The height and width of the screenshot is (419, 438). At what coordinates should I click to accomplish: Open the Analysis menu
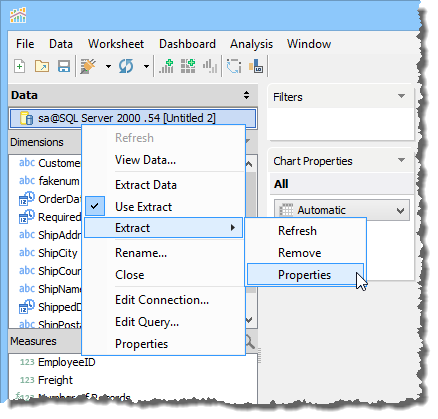pyautogui.click(x=251, y=44)
